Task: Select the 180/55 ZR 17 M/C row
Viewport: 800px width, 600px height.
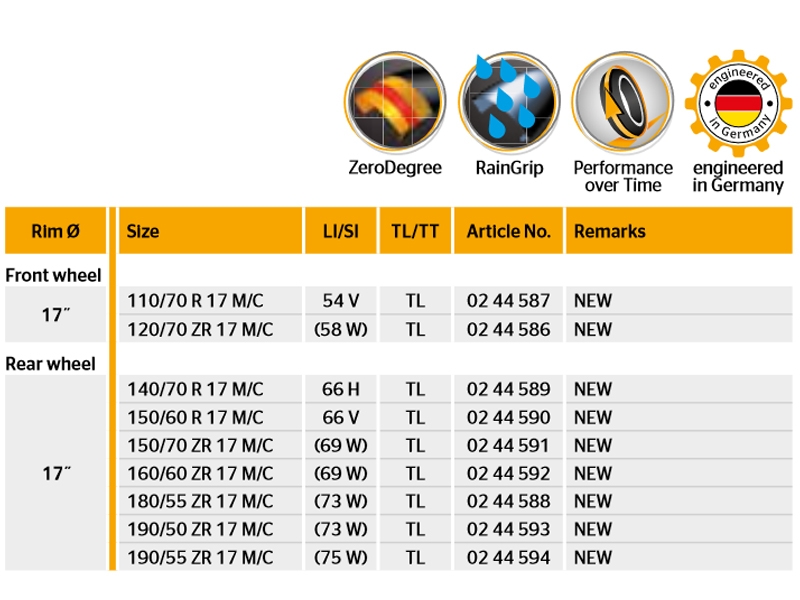Action: (200, 501)
